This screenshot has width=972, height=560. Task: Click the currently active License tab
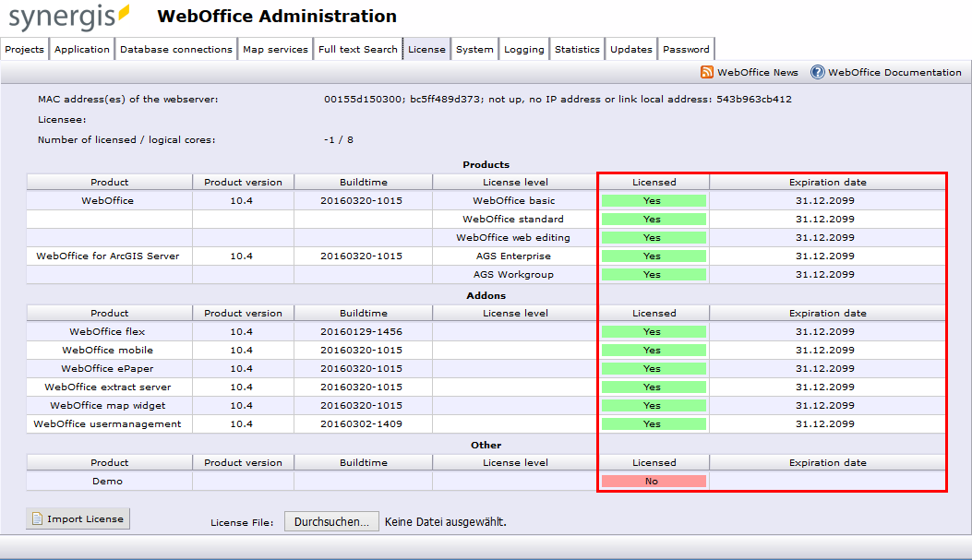click(x=426, y=48)
